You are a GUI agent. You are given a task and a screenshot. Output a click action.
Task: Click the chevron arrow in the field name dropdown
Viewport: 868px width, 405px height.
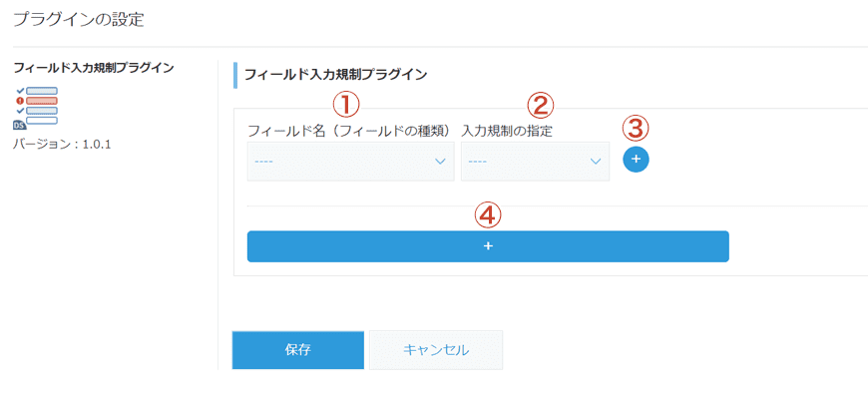[440, 162]
